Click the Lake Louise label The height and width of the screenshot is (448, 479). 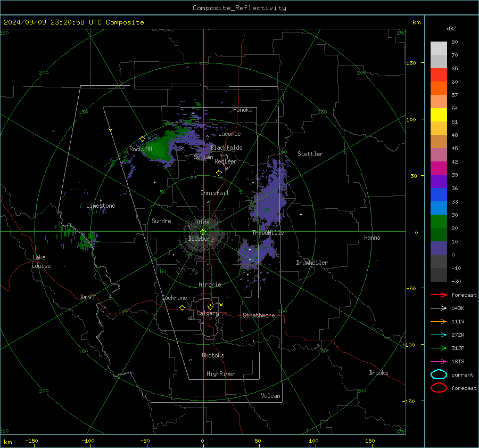click(x=40, y=262)
